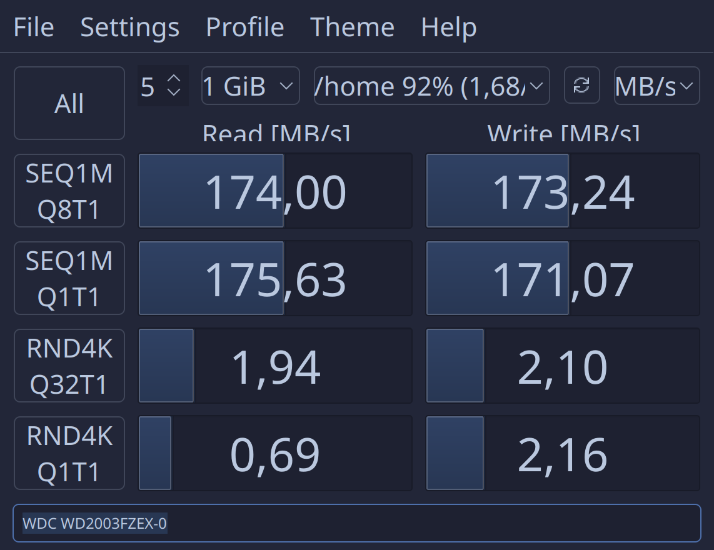Open the 1 GiB size dropdown

[x=250, y=86]
